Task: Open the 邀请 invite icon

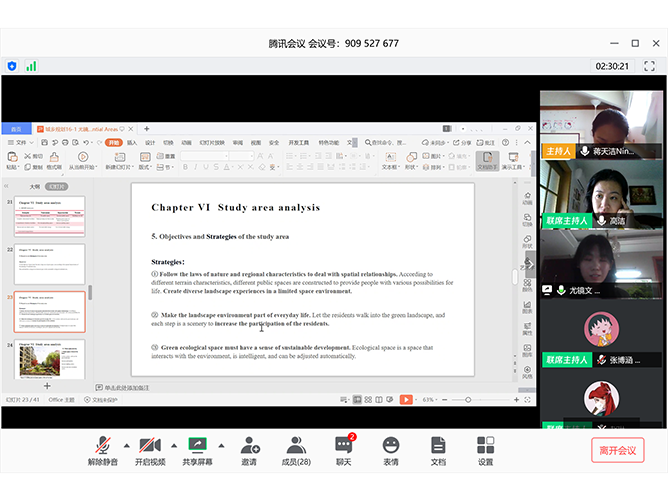Action: click(x=248, y=445)
